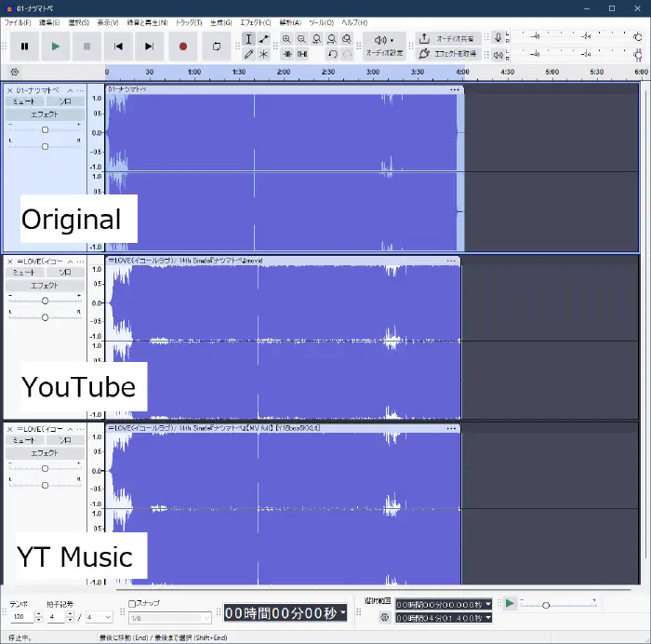Select the Envelope tool
The width and height of the screenshot is (651, 644).
pyautogui.click(x=263, y=39)
